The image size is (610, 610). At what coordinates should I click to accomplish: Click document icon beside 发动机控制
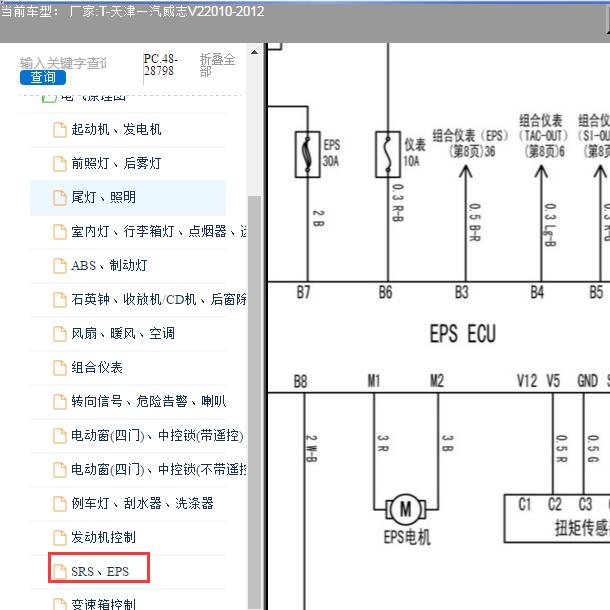click(60, 538)
